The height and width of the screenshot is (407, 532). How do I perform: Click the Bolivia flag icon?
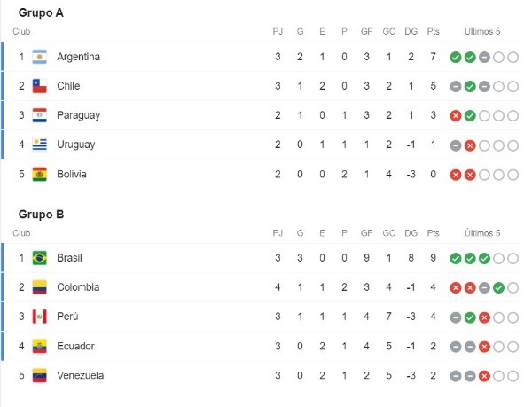coord(39,174)
